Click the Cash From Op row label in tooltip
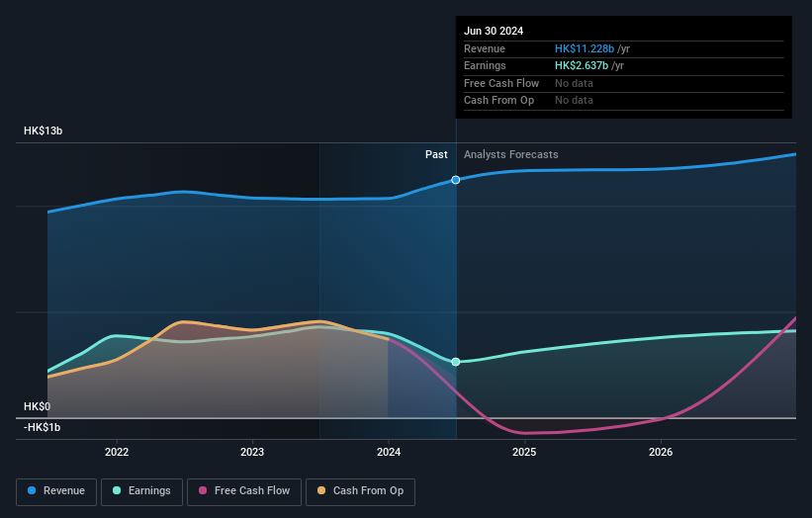 [498, 101]
